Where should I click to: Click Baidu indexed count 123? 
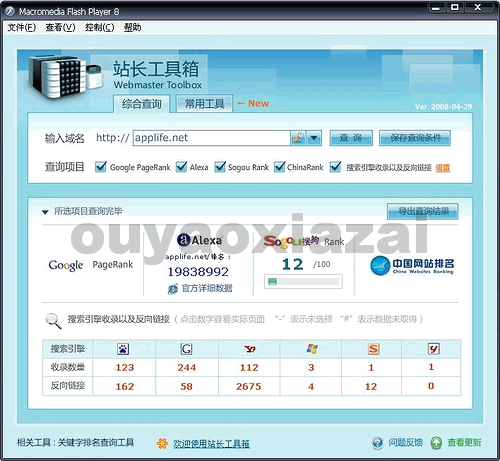[125, 368]
